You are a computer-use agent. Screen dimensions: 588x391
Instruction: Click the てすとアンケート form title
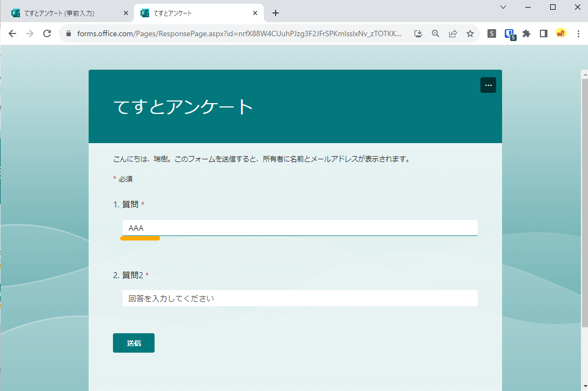click(x=183, y=107)
